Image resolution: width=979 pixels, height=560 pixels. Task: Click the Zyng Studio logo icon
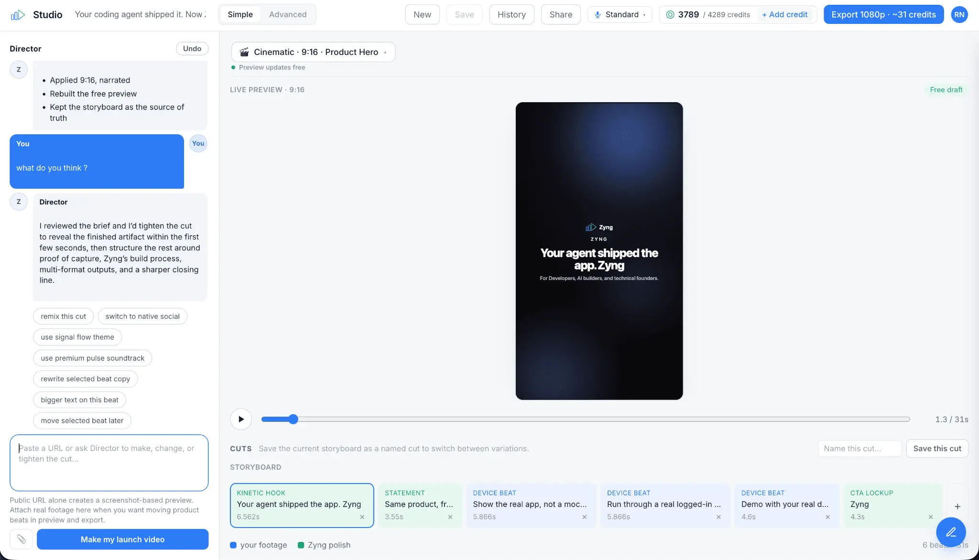18,15
